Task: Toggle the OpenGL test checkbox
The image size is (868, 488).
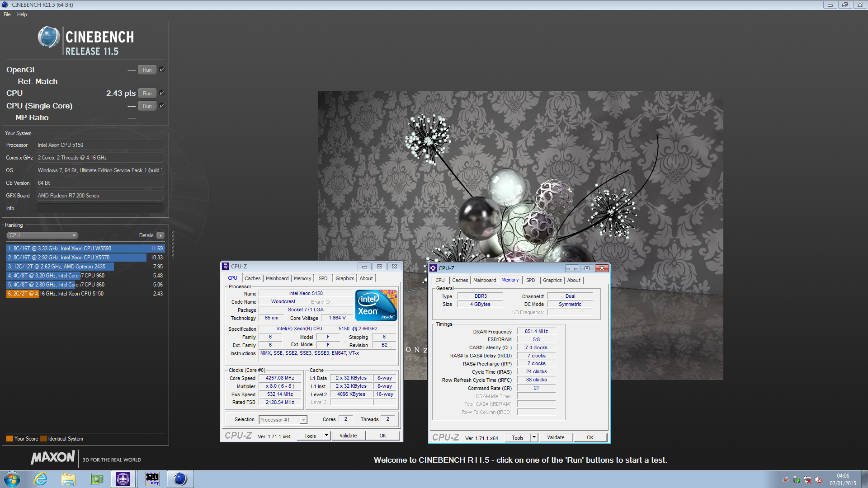Action: [162, 70]
